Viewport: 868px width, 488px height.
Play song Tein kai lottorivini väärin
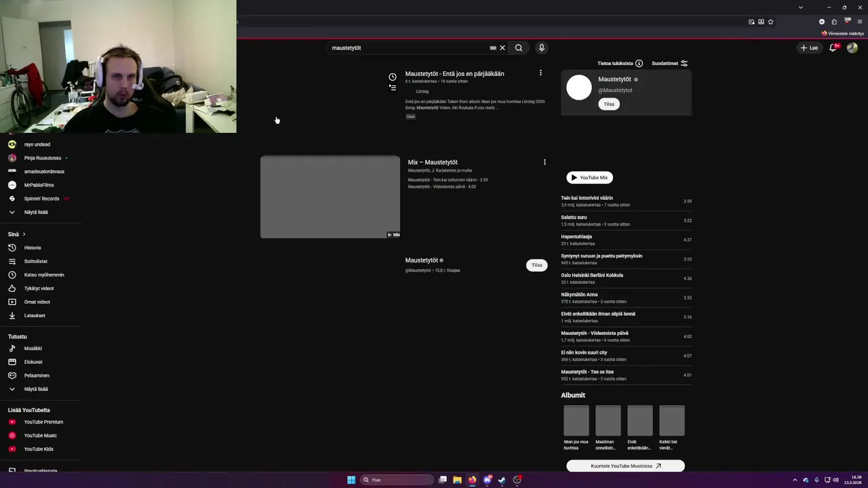click(626, 201)
